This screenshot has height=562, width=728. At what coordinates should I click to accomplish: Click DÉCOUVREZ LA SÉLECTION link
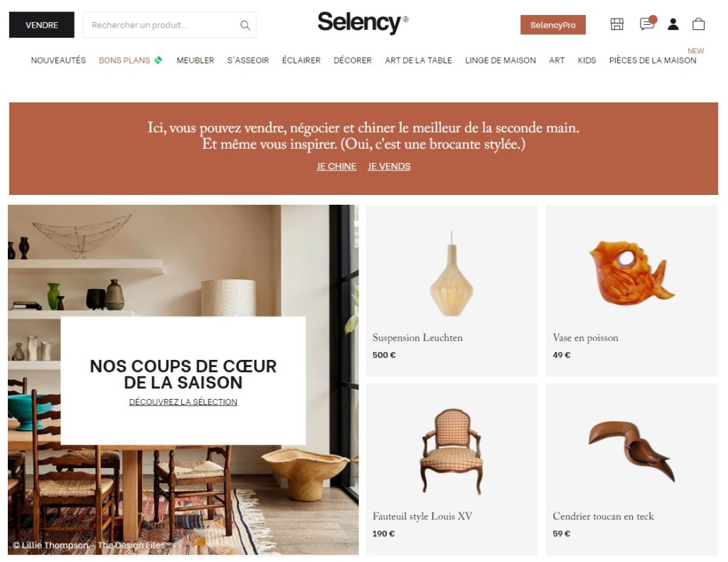point(183,402)
